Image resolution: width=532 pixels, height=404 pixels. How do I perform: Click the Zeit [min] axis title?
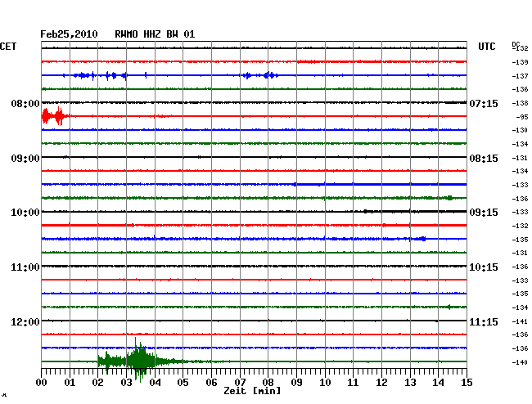(x=252, y=391)
